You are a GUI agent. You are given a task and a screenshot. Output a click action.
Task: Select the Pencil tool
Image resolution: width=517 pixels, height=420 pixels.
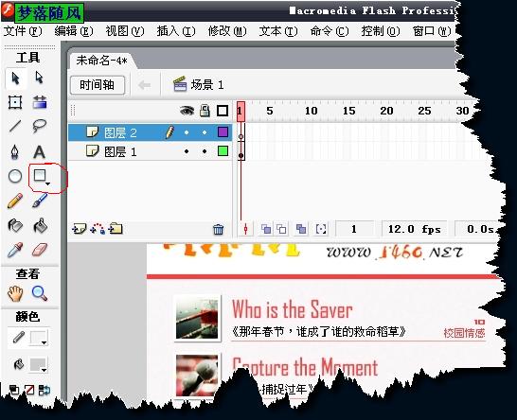click(x=15, y=201)
